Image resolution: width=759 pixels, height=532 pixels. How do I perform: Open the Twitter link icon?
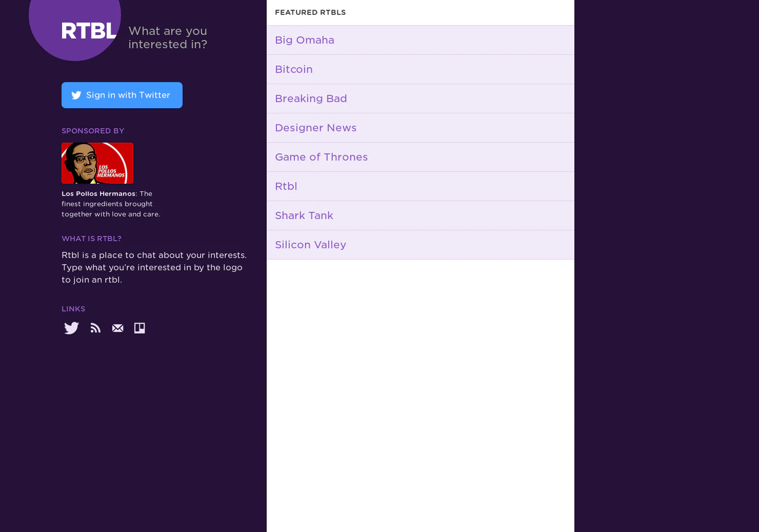pos(71,328)
